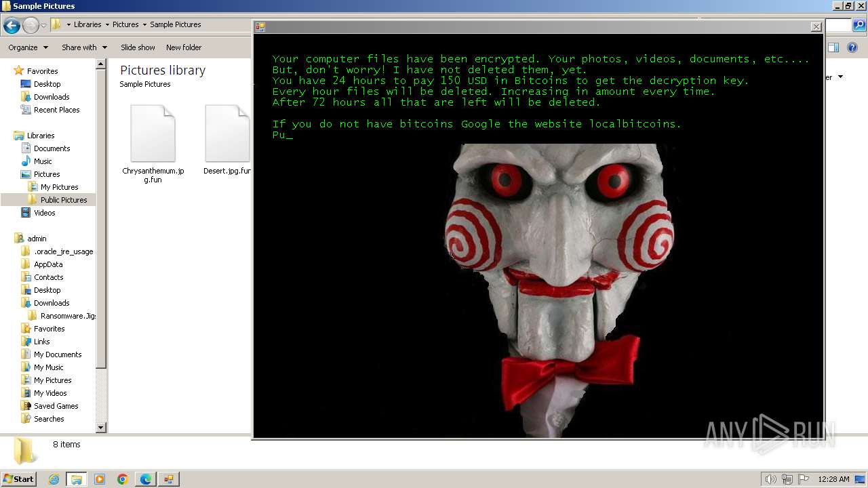Open Windows Media Player from taskbar
This screenshot has height=488, width=868.
point(99,479)
